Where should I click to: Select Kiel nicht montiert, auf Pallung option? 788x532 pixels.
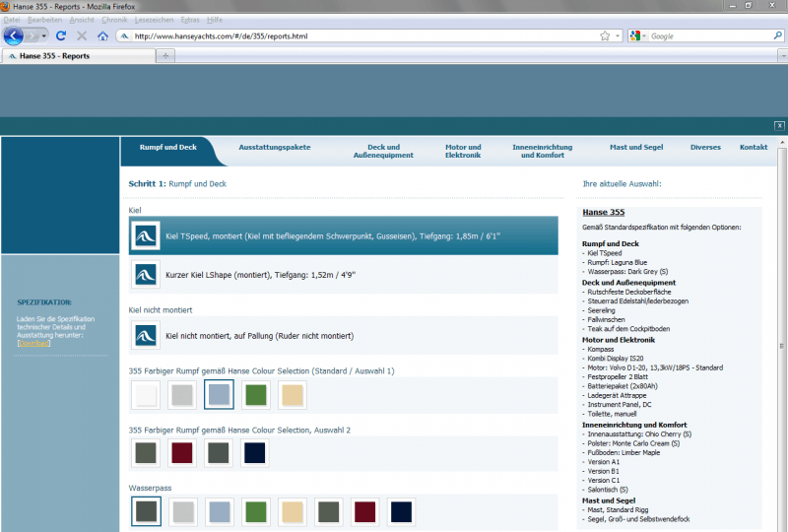[x=343, y=335]
